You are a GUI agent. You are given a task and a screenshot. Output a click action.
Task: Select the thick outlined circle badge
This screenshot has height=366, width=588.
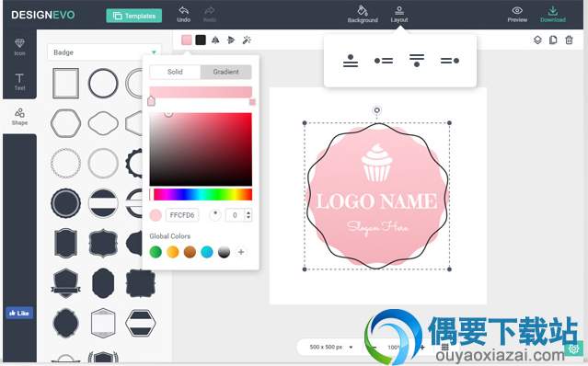103,83
